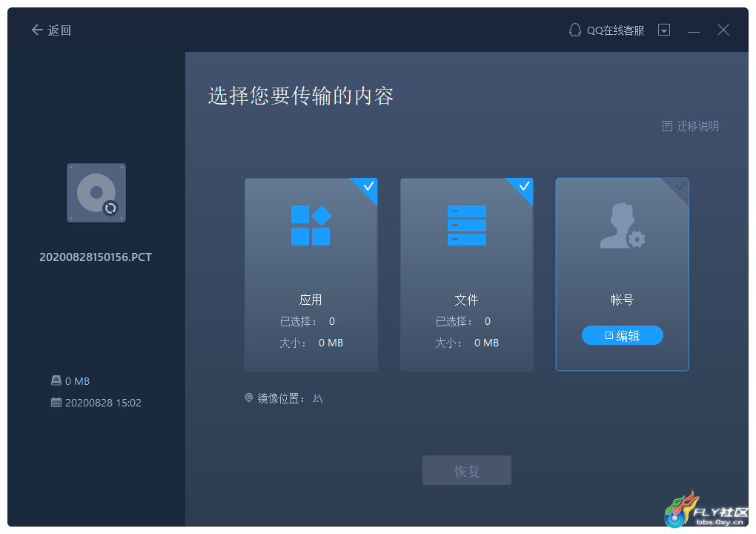Close the application window

pyautogui.click(x=723, y=30)
